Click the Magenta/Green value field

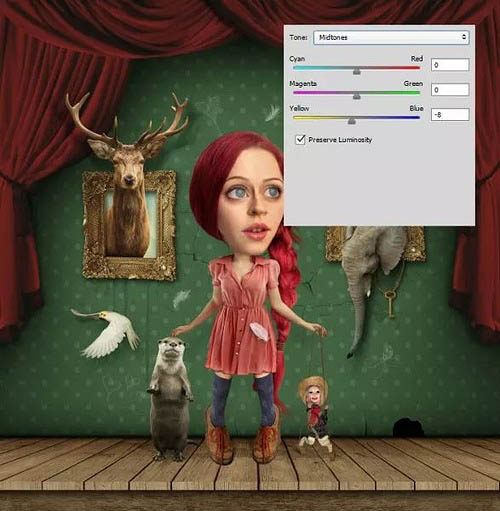click(x=450, y=90)
